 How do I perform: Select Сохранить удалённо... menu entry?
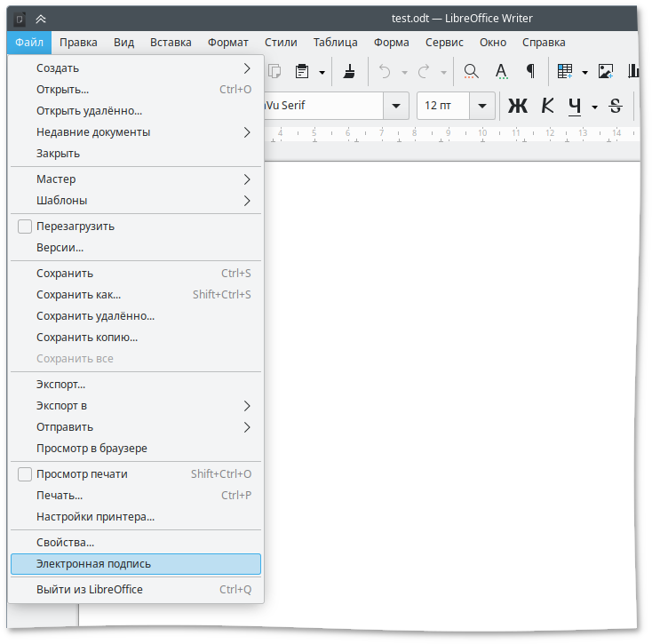[136, 316]
